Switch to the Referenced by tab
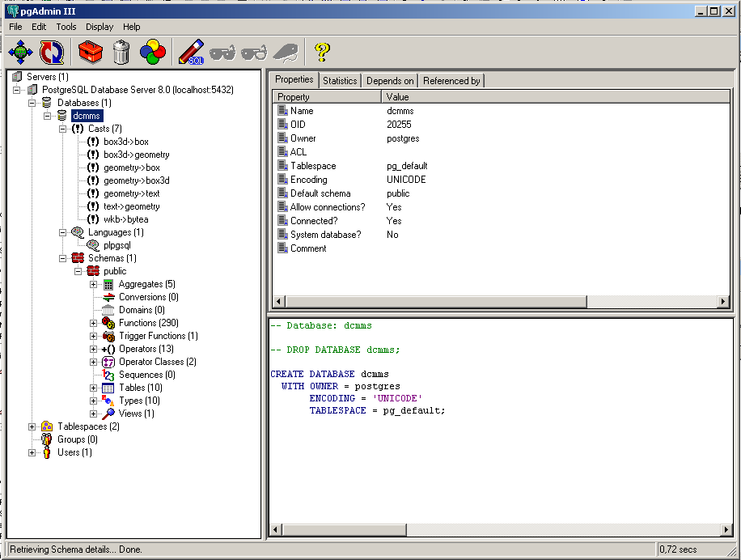The width and height of the screenshot is (741, 560). 451,81
